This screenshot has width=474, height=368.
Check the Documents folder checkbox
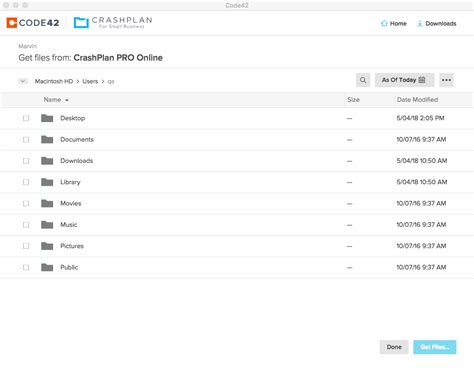click(26, 139)
